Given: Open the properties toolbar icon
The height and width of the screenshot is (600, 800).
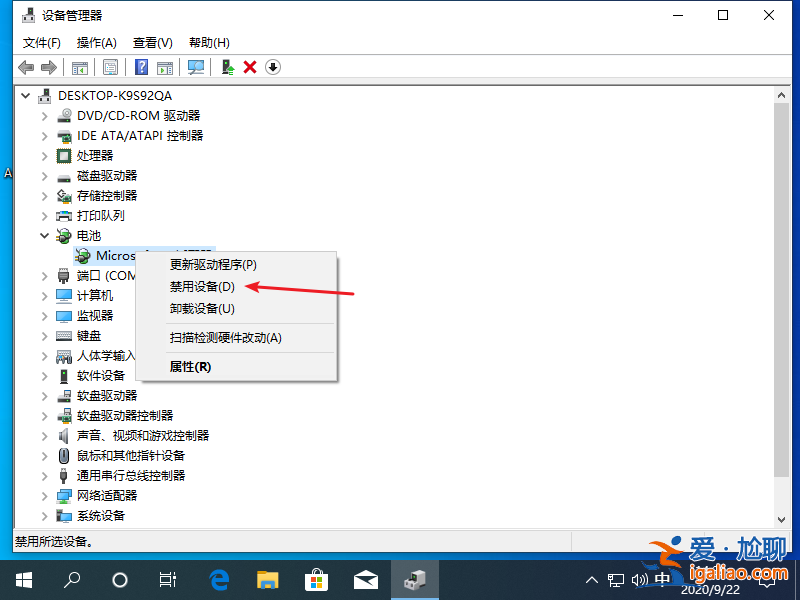Looking at the screenshot, I should pos(109,67).
